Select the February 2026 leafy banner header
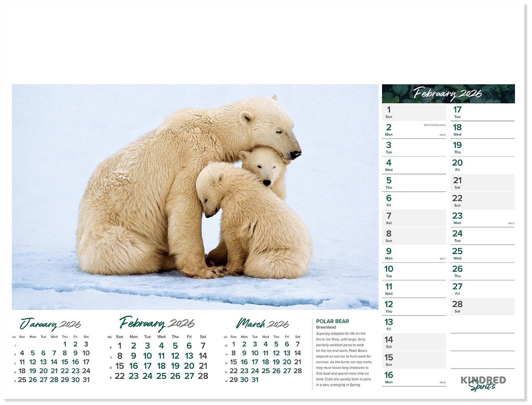The height and width of the screenshot is (405, 532). [x=448, y=94]
